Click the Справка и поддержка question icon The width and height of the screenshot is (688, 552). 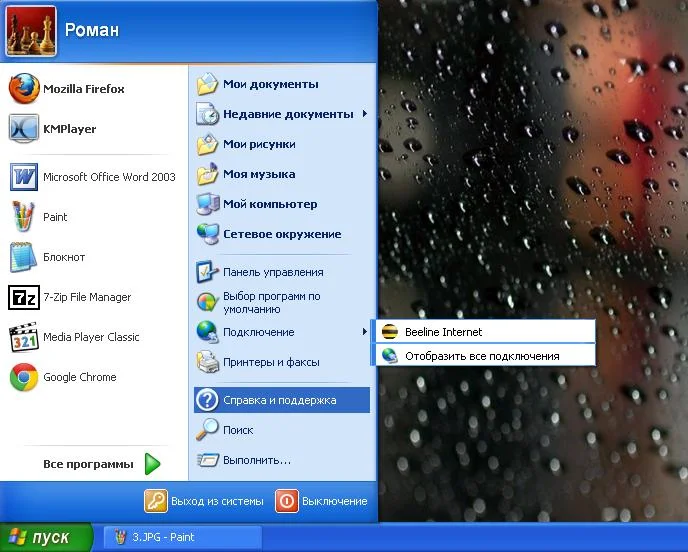tap(207, 400)
